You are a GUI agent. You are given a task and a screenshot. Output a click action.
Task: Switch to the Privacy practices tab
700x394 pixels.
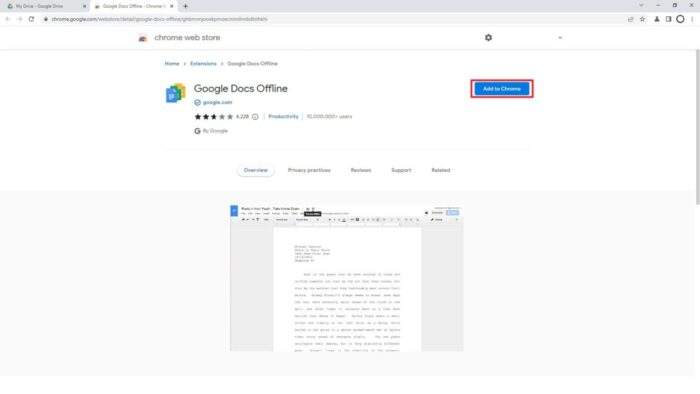pyautogui.click(x=309, y=170)
